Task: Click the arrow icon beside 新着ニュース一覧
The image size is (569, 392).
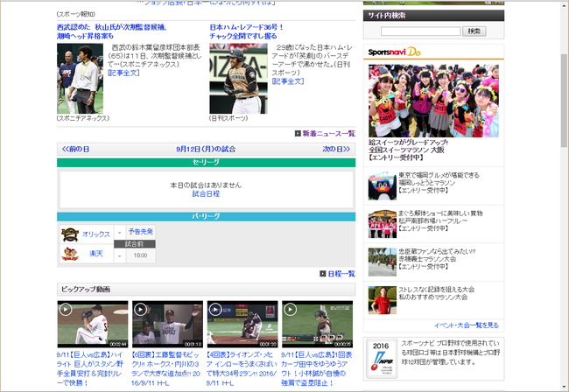Action: tap(298, 134)
